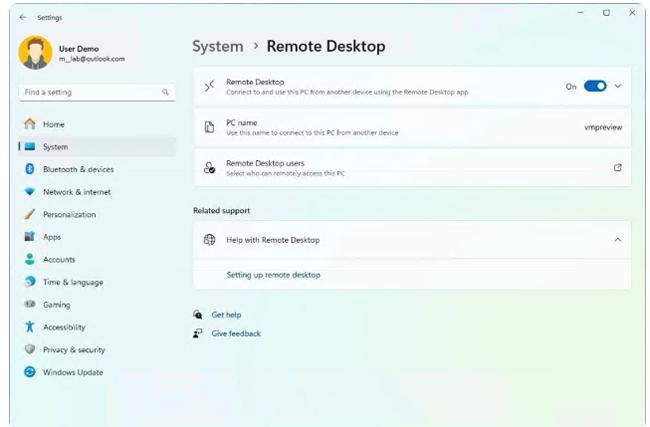Open the Apps settings page

tap(52, 237)
